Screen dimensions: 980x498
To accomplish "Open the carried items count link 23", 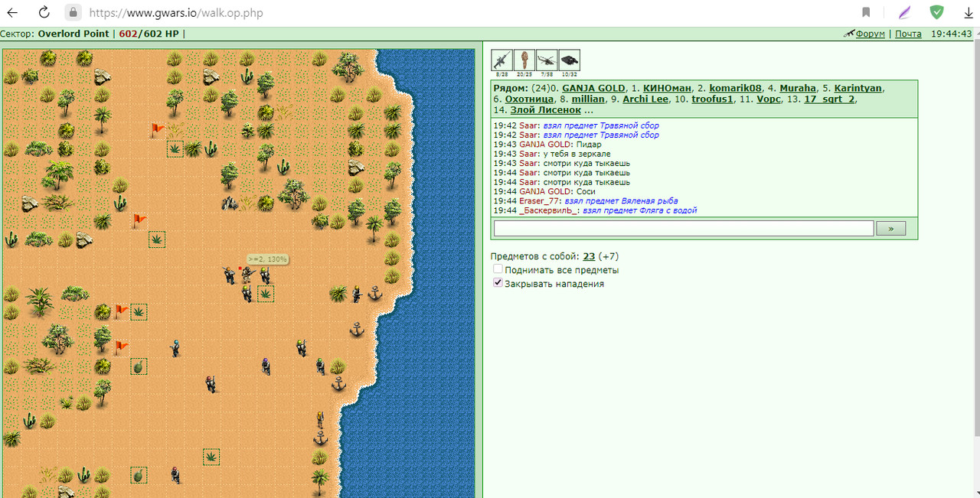I will (589, 256).
